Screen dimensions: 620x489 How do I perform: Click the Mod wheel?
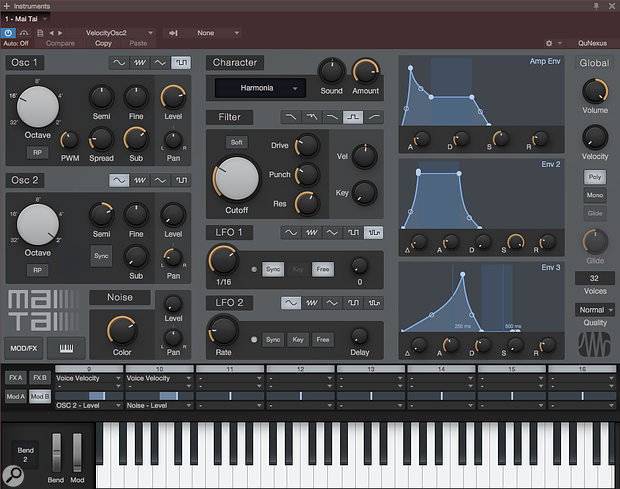click(x=77, y=453)
